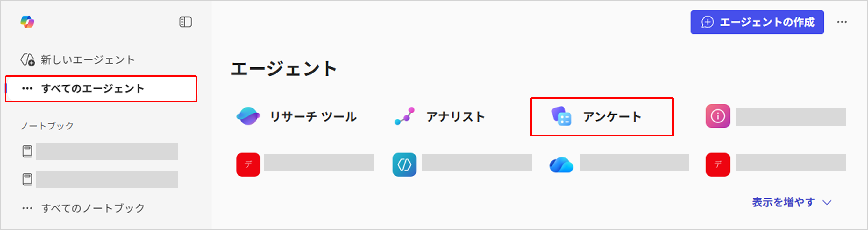
Task: Open first red テ icon agent
Action: [248, 164]
